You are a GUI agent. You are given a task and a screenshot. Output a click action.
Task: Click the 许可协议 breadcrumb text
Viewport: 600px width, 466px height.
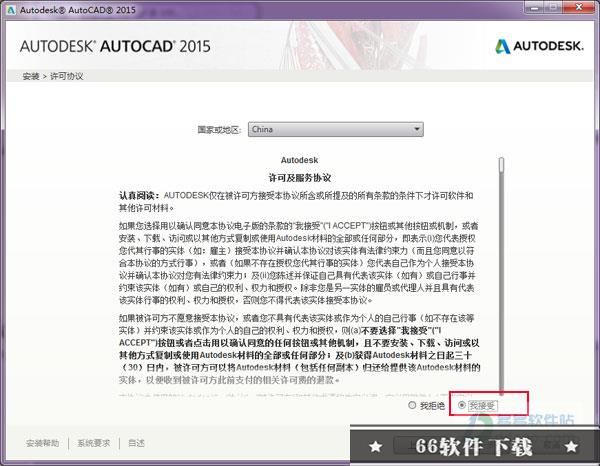tap(67, 76)
